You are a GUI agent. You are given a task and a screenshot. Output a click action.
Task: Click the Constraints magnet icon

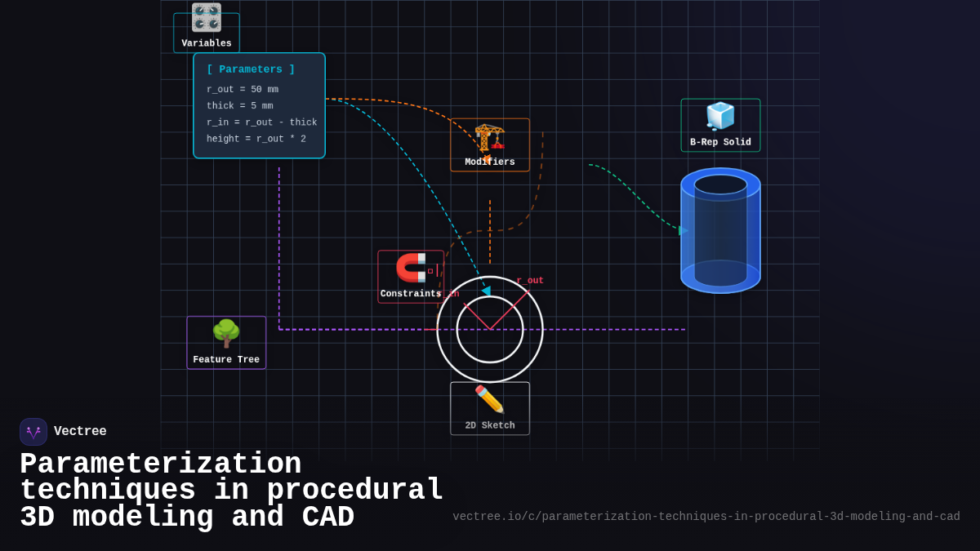pyautogui.click(x=412, y=267)
